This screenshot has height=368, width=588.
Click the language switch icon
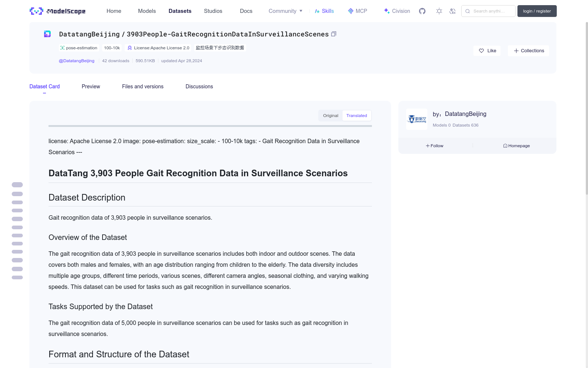452,11
